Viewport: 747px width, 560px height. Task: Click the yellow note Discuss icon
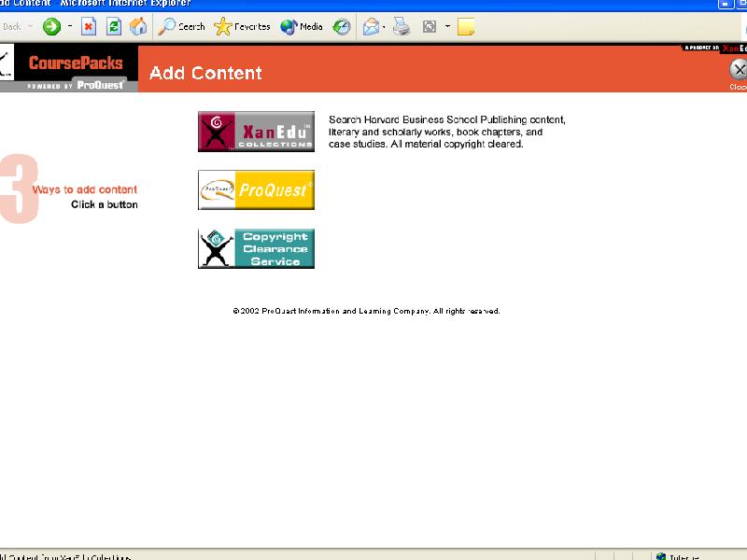point(466,27)
